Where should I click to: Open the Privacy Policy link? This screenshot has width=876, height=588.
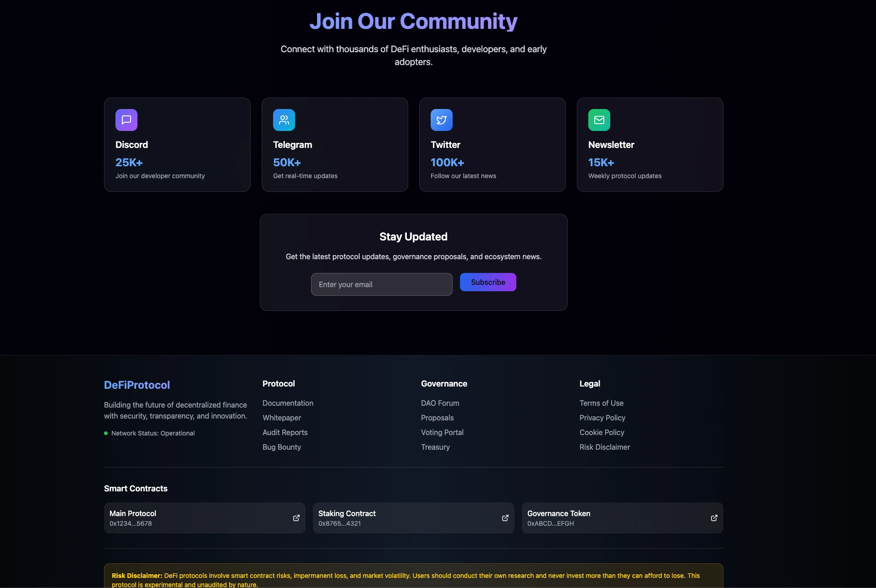coord(602,418)
